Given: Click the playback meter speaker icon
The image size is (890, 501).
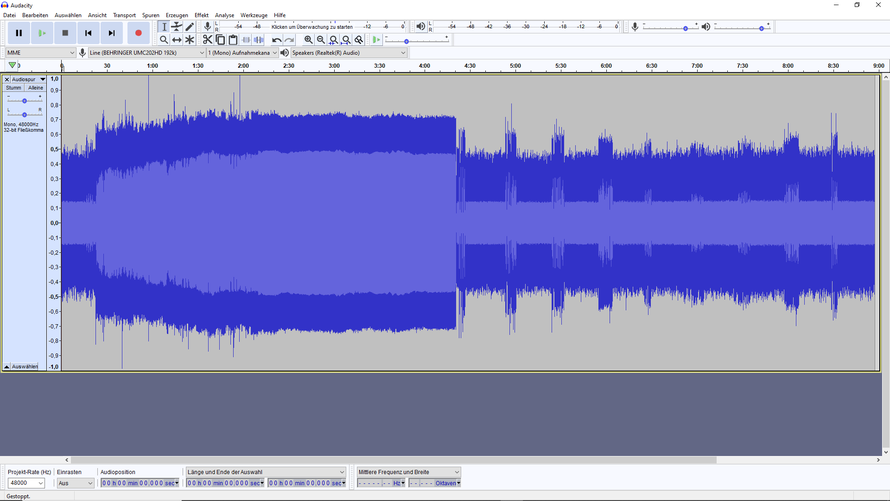Looking at the screenshot, I should click(x=421, y=27).
